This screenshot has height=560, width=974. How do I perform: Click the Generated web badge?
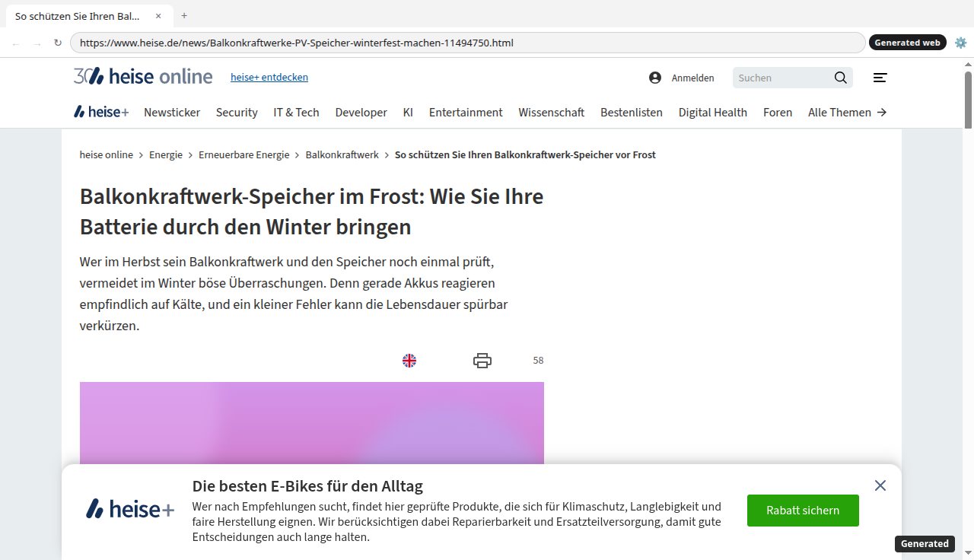click(x=907, y=43)
